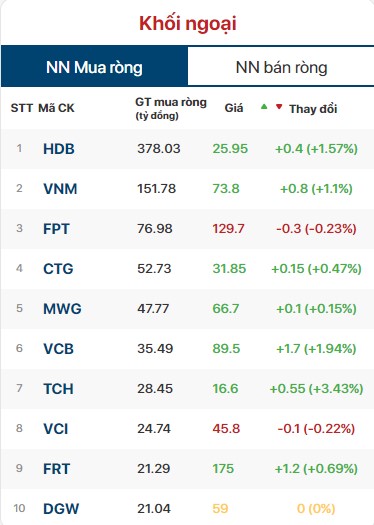Switch to the NN bán ròng tab
Image resolution: width=374 pixels, height=525 pixels.
281,67
